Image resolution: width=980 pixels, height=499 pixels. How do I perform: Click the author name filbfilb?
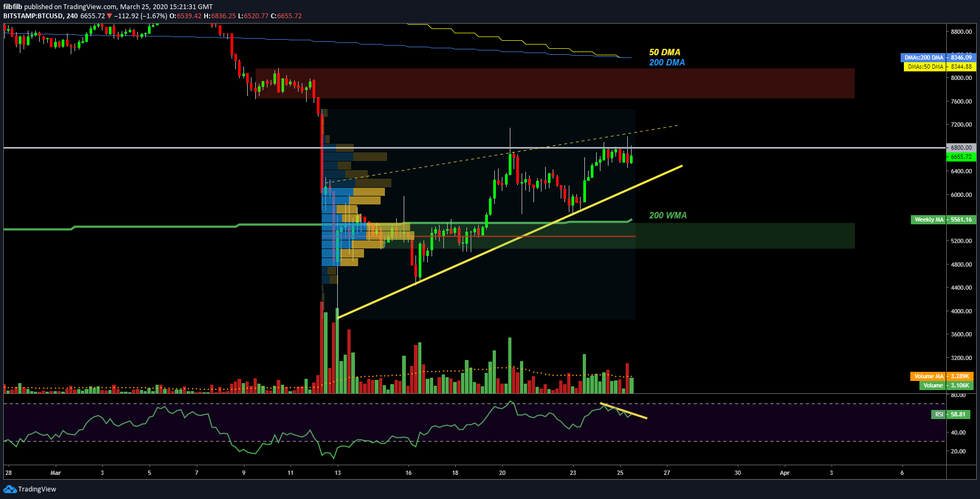(x=13, y=7)
